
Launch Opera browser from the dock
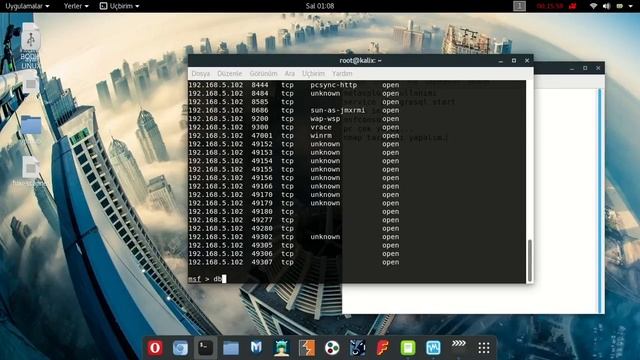155,348
